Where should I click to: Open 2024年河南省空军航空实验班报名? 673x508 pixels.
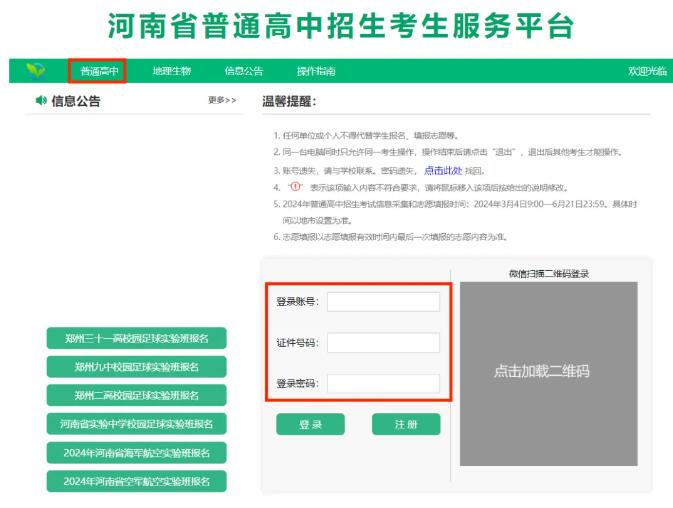click(x=136, y=481)
